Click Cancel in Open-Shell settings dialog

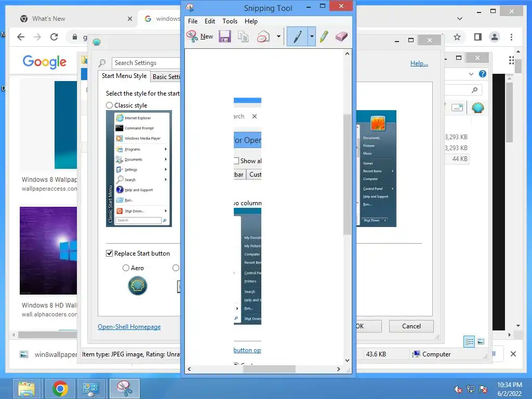click(411, 326)
